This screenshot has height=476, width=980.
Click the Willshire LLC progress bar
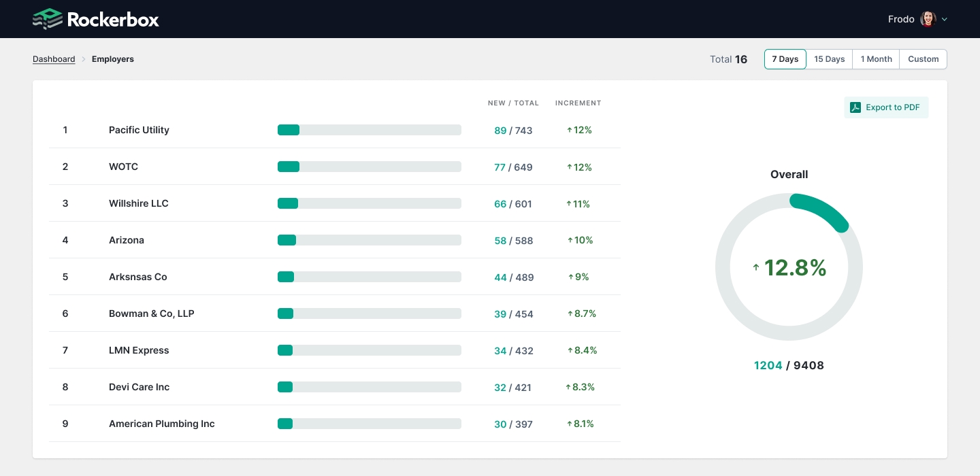point(369,203)
